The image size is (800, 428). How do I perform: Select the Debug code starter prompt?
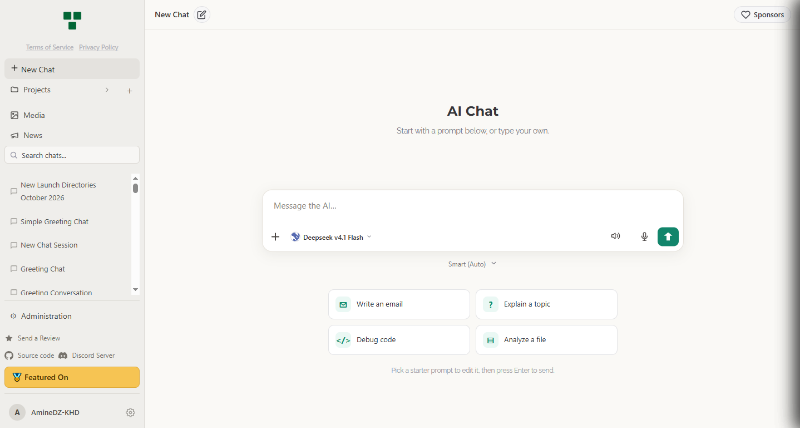click(x=399, y=340)
